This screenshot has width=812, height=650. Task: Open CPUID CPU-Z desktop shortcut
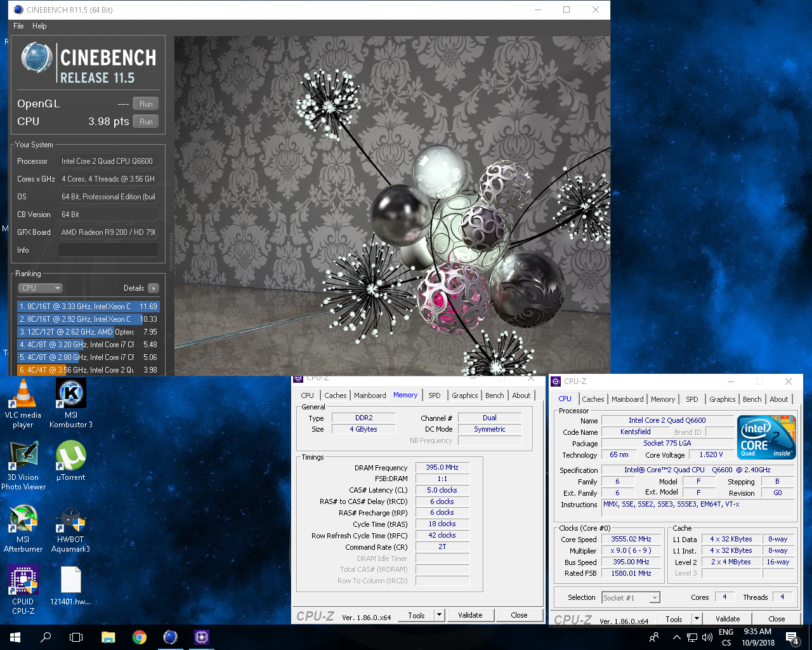(x=23, y=590)
